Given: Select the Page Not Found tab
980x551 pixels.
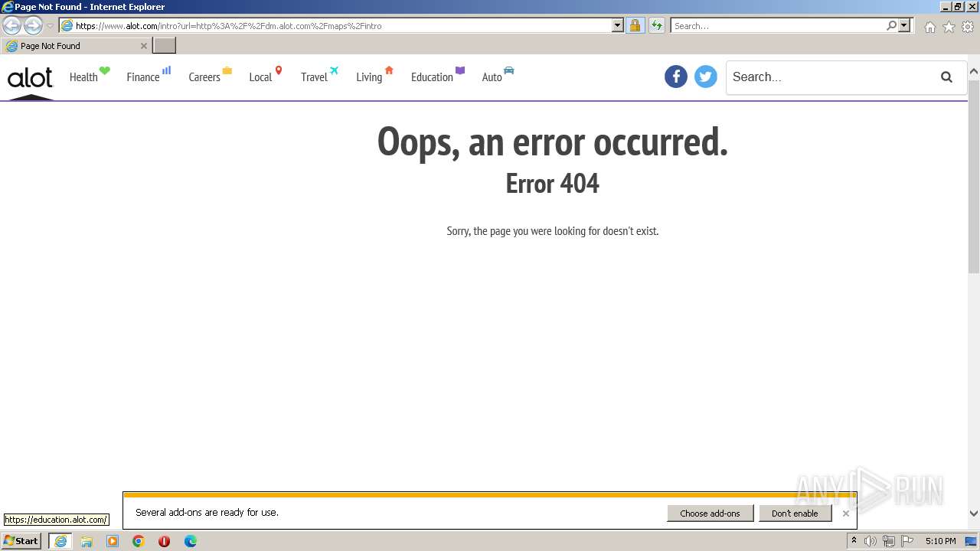Looking at the screenshot, I should (x=75, y=46).
